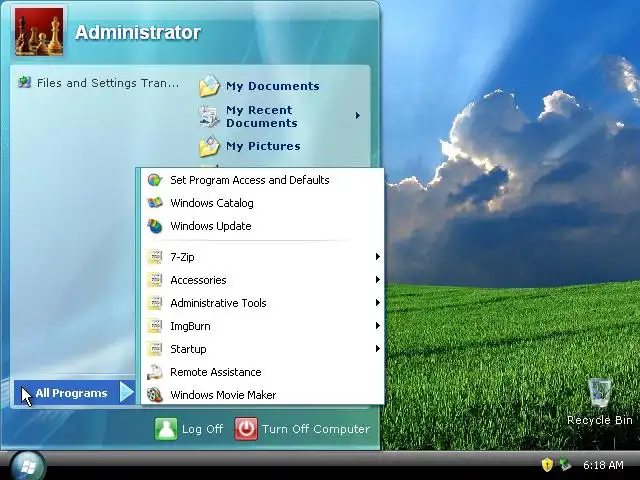Click the 7-Zip program group icon
Viewport: 640px width, 480px height.
pyautogui.click(x=155, y=257)
